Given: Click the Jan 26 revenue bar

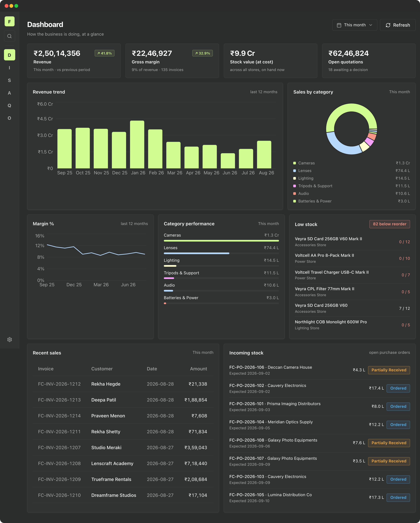Looking at the screenshot, I should (x=137, y=145).
